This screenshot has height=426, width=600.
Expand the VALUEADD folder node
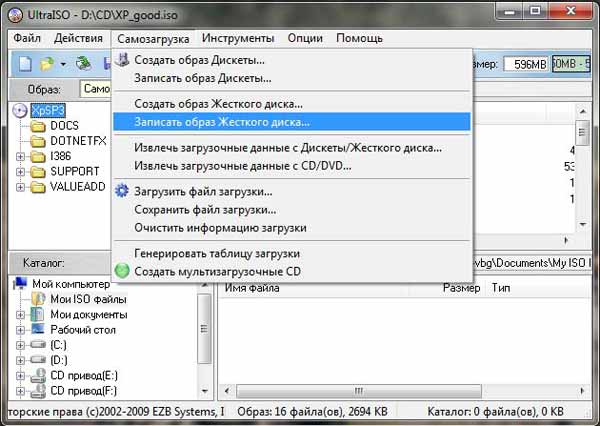tap(22, 187)
